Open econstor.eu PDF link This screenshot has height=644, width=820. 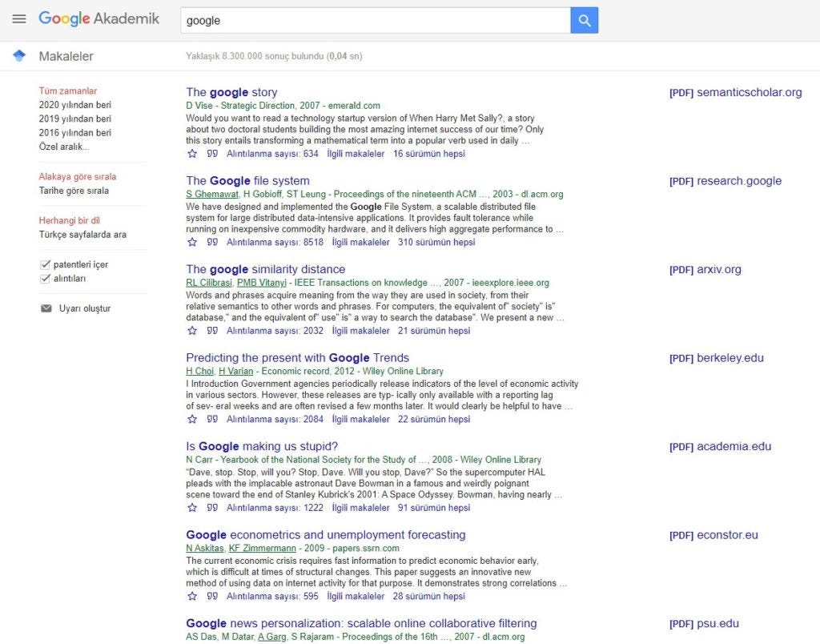[x=713, y=534]
